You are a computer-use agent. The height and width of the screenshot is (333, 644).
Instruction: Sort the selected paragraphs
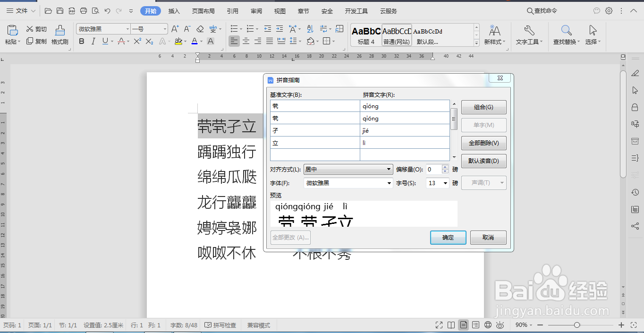click(309, 29)
